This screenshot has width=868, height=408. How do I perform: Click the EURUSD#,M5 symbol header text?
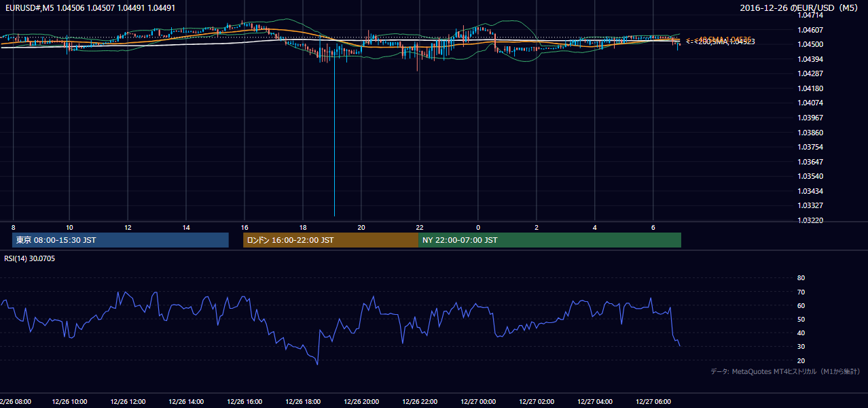pos(90,7)
